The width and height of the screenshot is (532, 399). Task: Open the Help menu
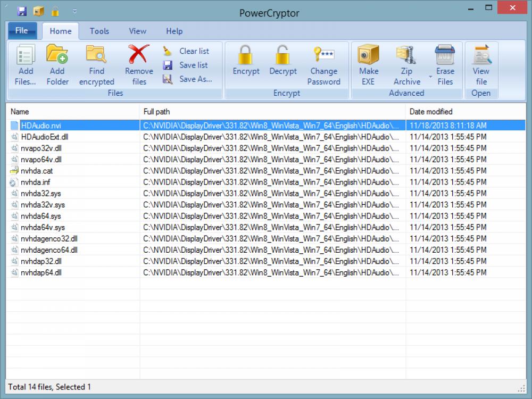pos(174,31)
